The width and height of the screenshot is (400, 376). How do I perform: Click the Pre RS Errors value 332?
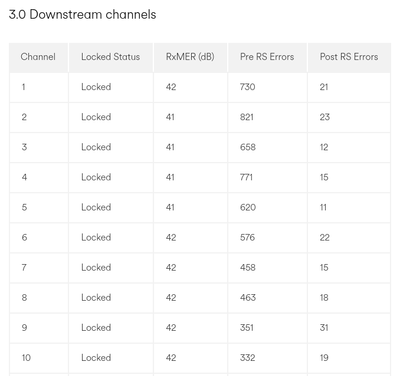click(247, 358)
